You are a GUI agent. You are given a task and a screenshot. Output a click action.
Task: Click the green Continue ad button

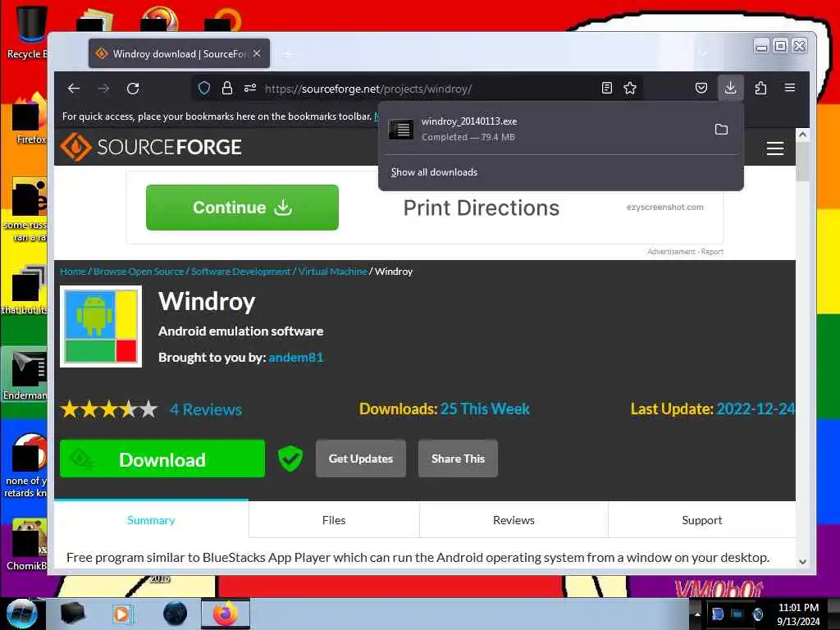(242, 208)
